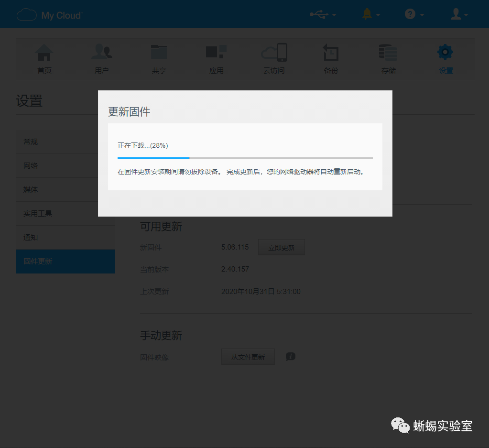Click the 立即更新 button
The image size is (489, 448).
point(281,247)
